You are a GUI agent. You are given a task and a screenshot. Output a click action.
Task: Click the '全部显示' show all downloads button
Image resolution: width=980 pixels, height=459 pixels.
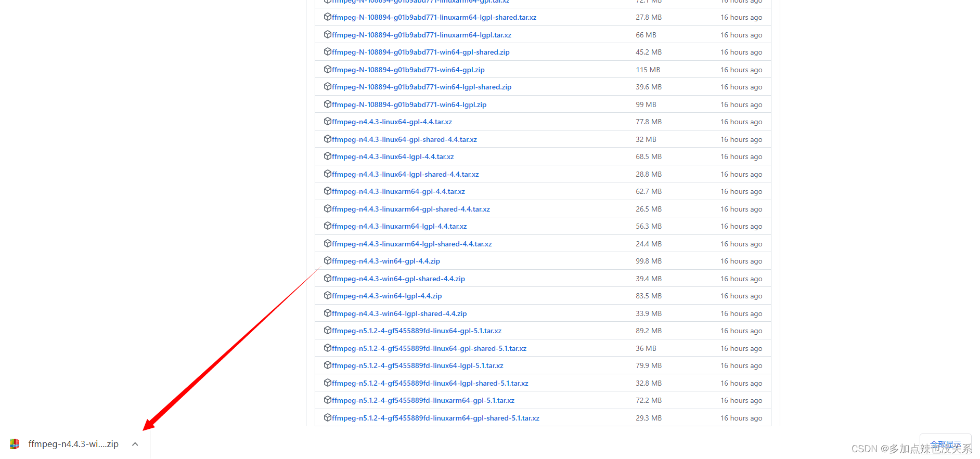[x=945, y=444]
